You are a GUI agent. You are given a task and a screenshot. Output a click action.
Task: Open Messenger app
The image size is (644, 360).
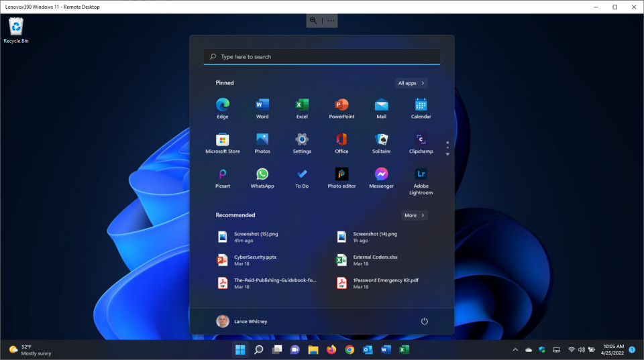coord(381,178)
